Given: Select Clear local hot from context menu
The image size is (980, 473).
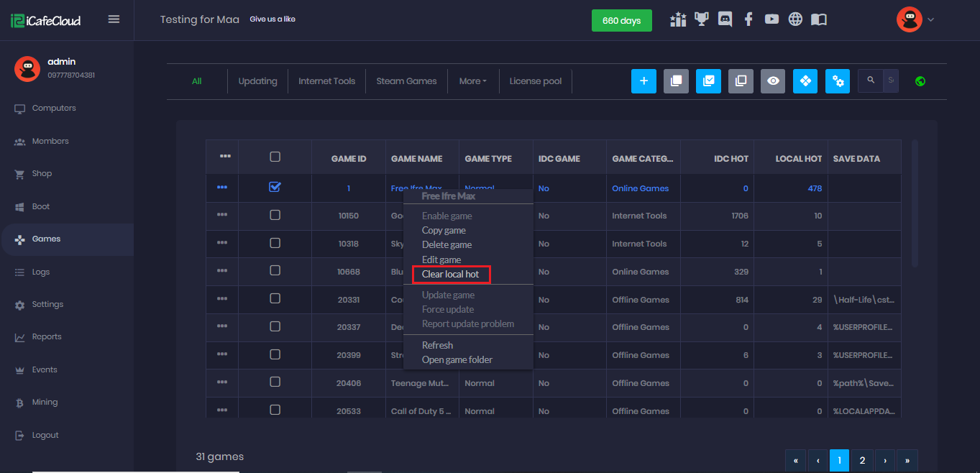Looking at the screenshot, I should click(x=450, y=274).
